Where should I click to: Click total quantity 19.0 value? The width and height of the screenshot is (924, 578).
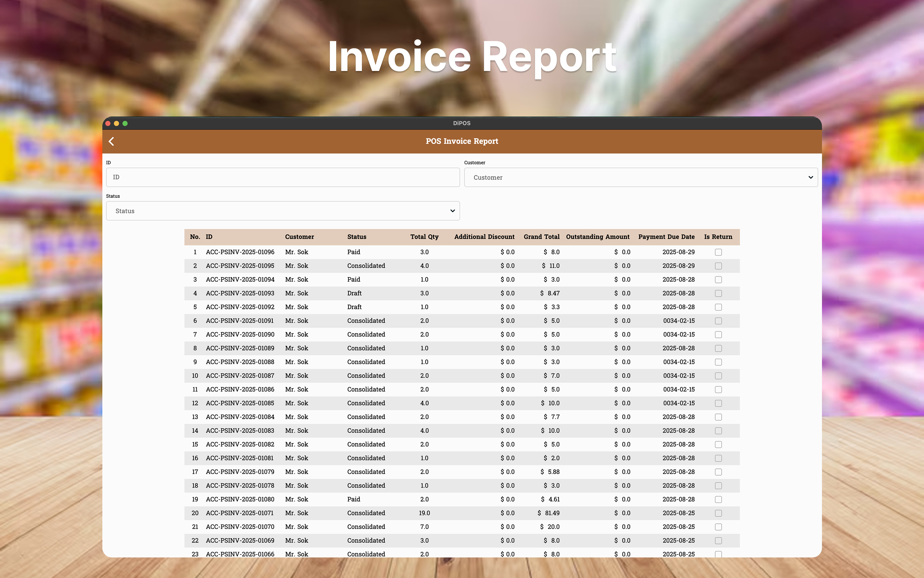point(424,513)
